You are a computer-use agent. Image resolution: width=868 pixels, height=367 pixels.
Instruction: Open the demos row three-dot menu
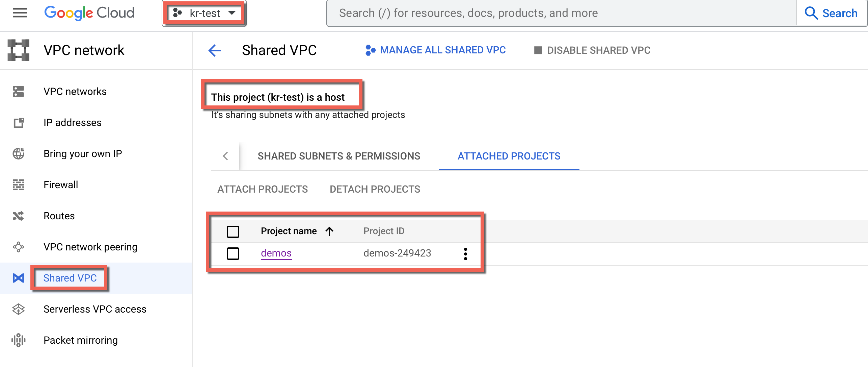[x=465, y=254]
